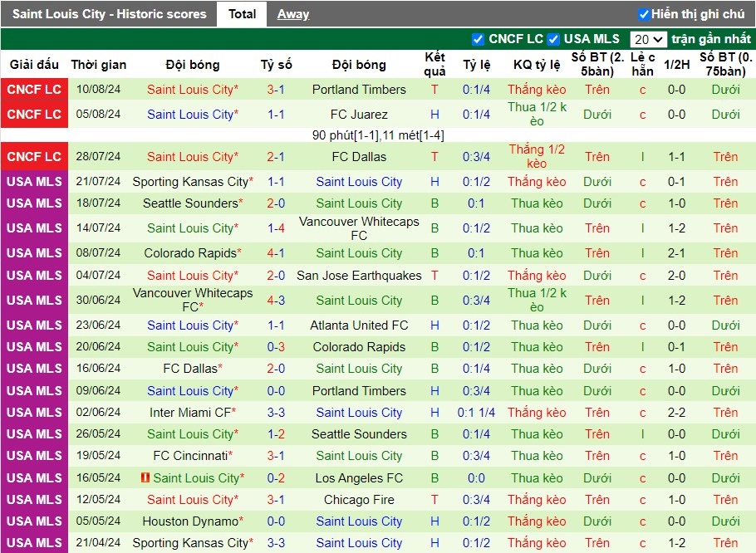
Task: Uncheck the CNCF LC league filter
Action: point(478,39)
